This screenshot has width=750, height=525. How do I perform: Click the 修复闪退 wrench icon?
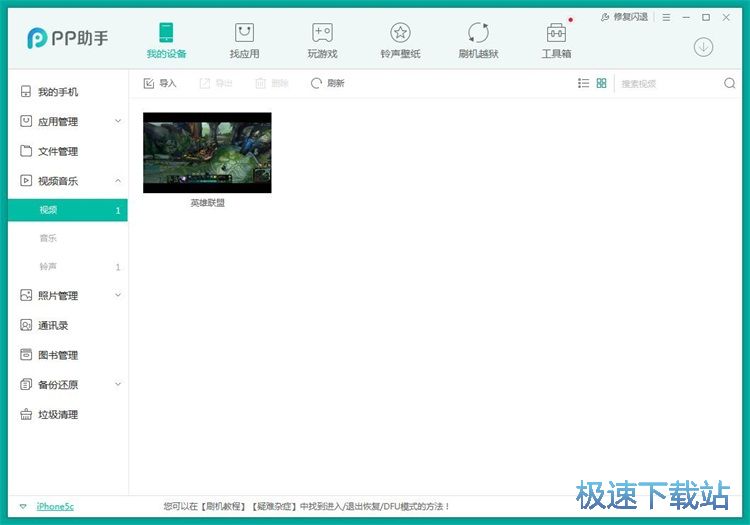[605, 17]
